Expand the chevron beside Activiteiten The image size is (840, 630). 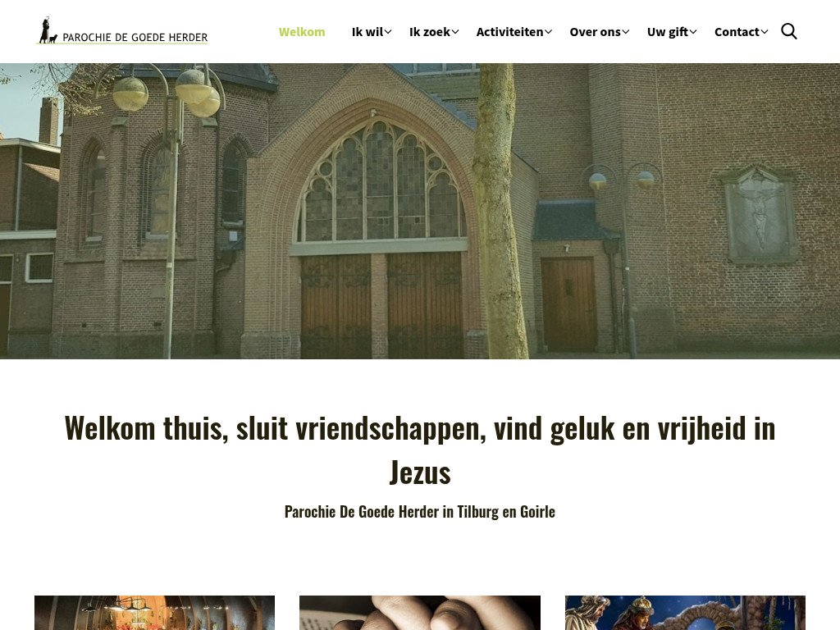pyautogui.click(x=548, y=32)
